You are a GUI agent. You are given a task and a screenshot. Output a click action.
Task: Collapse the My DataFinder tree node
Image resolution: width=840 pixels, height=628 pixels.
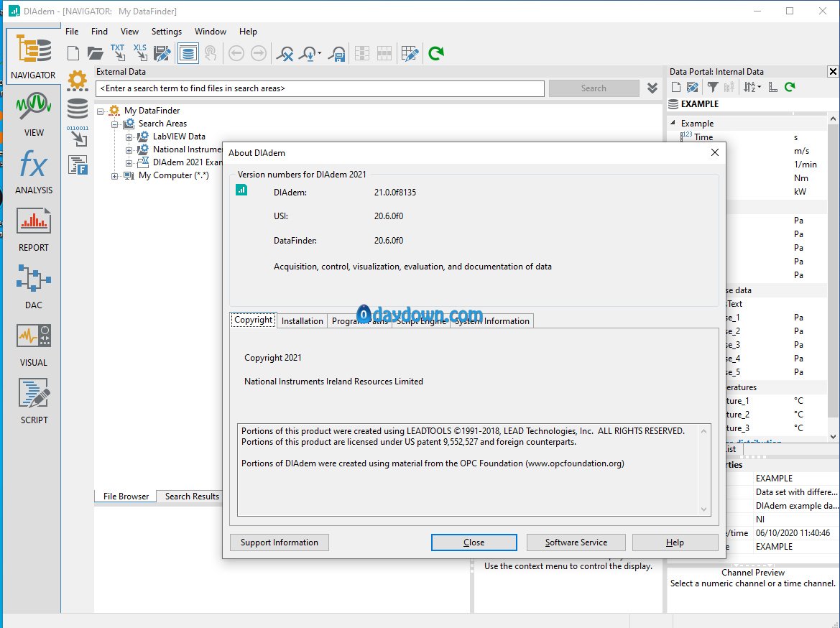point(100,111)
